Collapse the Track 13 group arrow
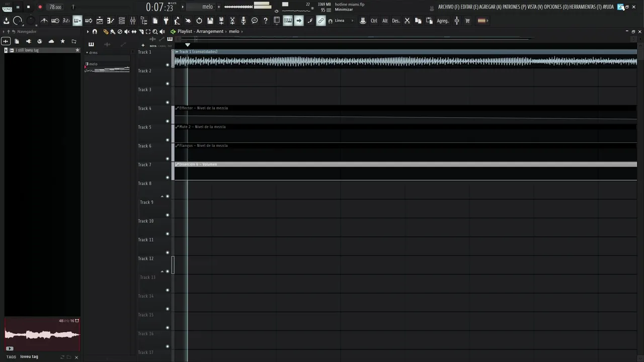Viewport: 644px width, 362px height. pos(162,271)
